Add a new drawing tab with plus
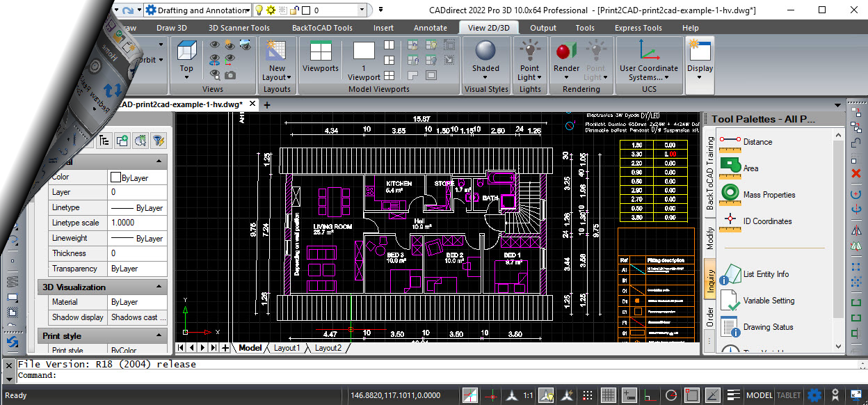Image resolution: width=868 pixels, height=405 pixels. [266, 105]
